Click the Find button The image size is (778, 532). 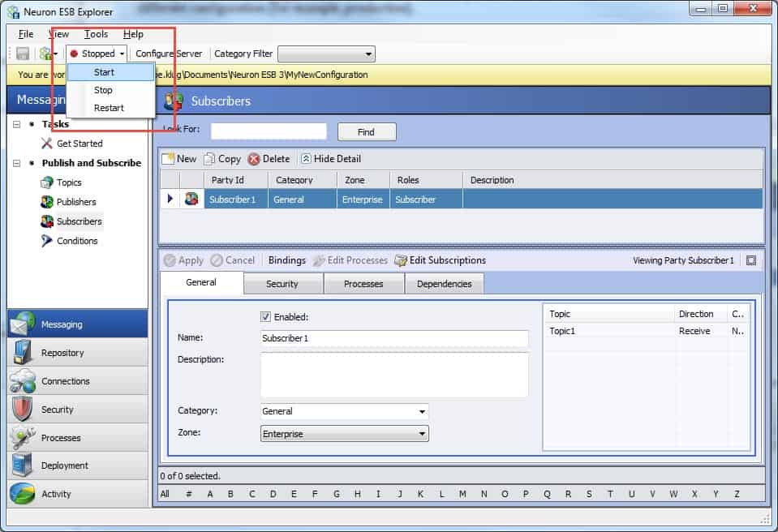point(367,132)
